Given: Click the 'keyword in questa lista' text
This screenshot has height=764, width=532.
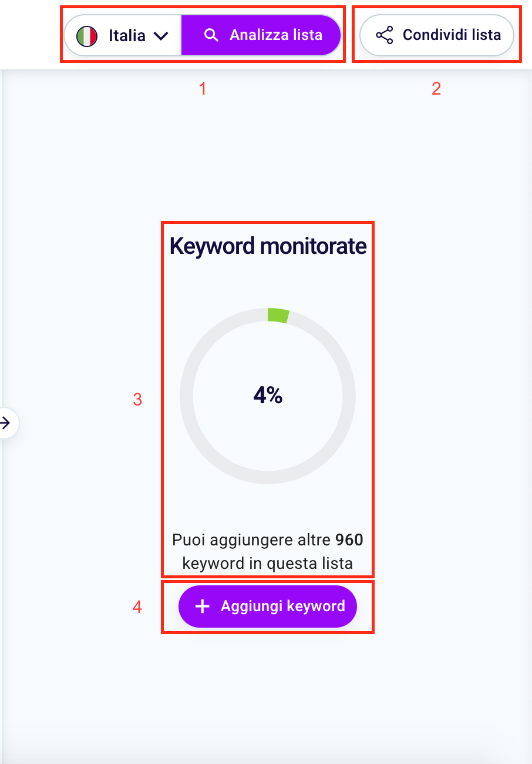Looking at the screenshot, I should click(x=268, y=564).
